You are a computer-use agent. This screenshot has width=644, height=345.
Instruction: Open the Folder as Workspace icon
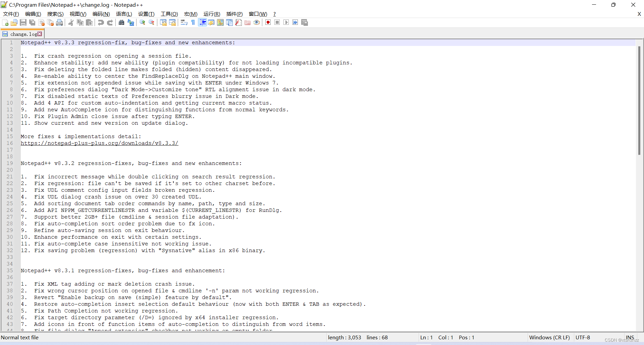tap(248, 22)
